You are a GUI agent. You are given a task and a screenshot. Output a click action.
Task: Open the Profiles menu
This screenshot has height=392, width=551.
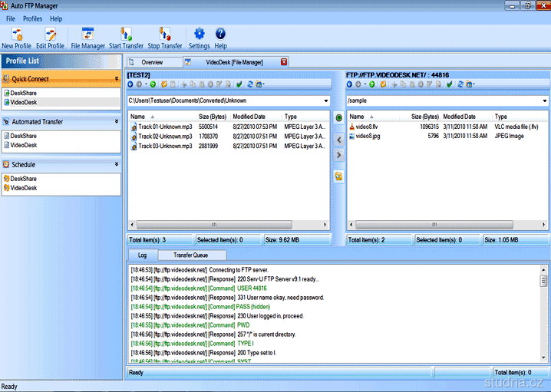coord(33,18)
